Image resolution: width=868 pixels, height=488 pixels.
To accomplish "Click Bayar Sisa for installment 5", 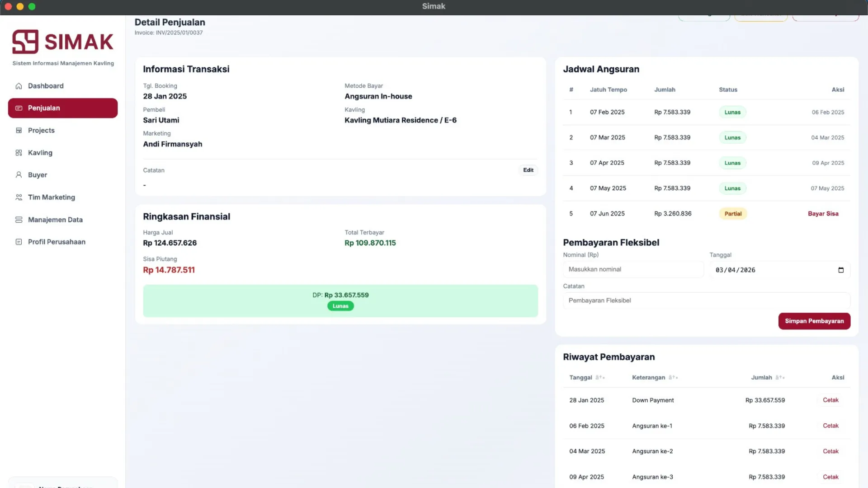I will [x=823, y=214].
